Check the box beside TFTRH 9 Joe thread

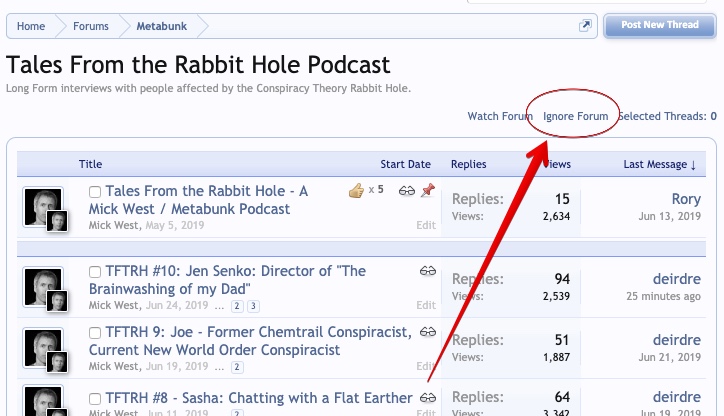[95, 332]
